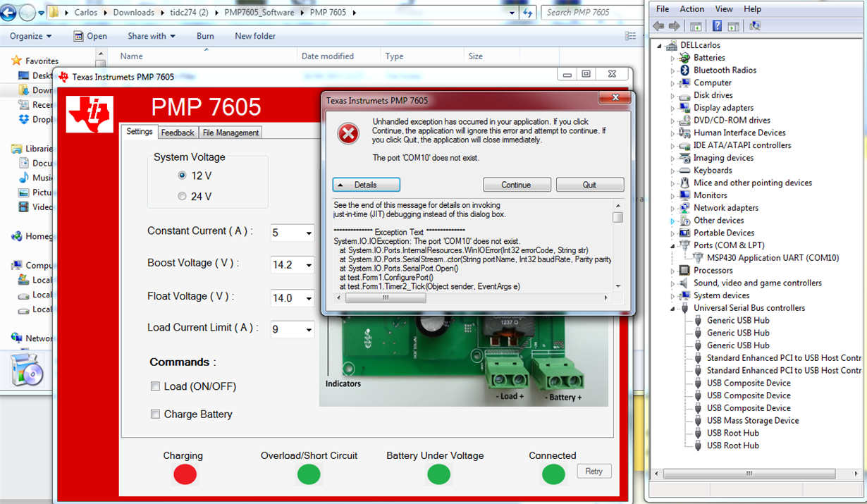Switch to the File Management tab
867x504 pixels.
tap(230, 133)
